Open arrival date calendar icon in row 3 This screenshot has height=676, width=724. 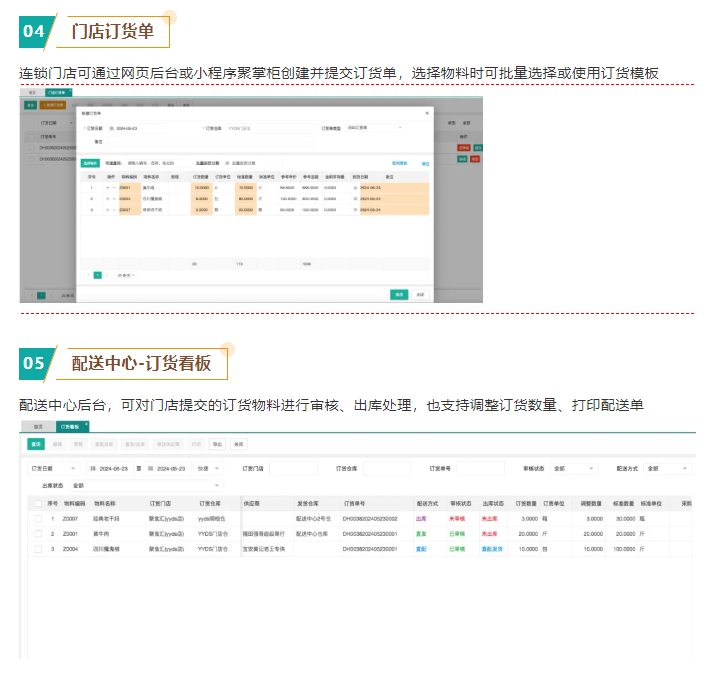pyautogui.click(x=356, y=210)
